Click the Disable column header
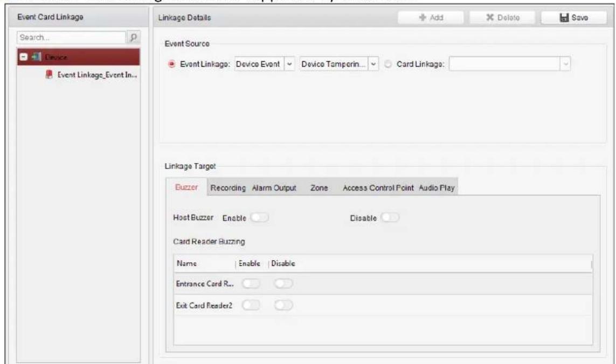The height and width of the screenshot is (364, 616). click(x=283, y=263)
